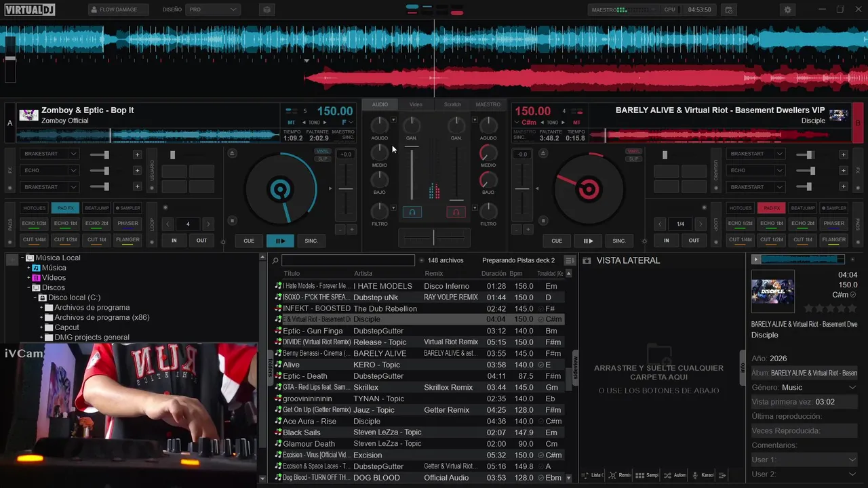
Task: Click deck B pitch plus button
Action: [527, 230]
